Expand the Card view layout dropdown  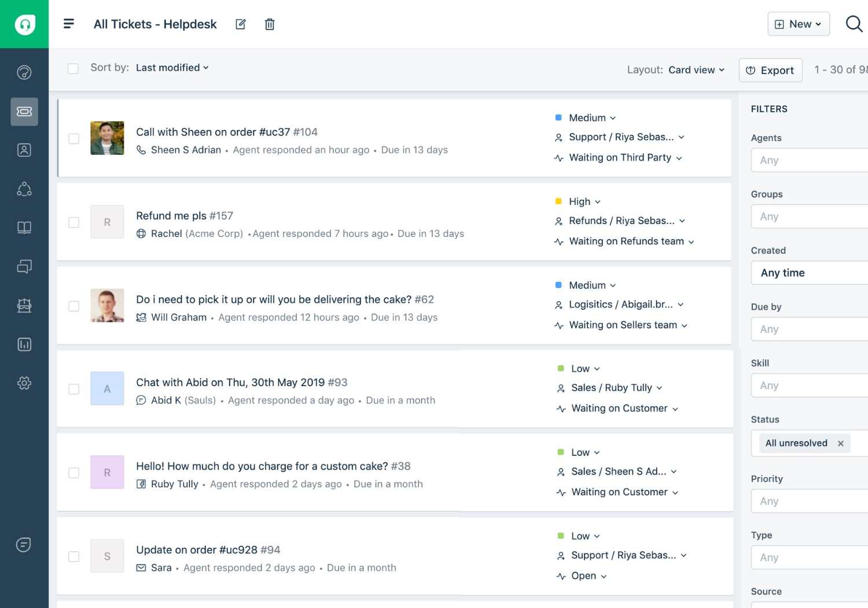click(696, 70)
